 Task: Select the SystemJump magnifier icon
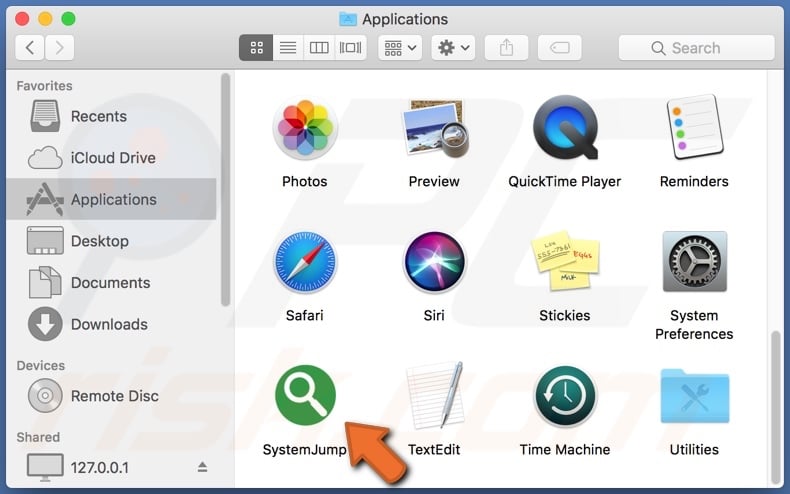tap(305, 395)
